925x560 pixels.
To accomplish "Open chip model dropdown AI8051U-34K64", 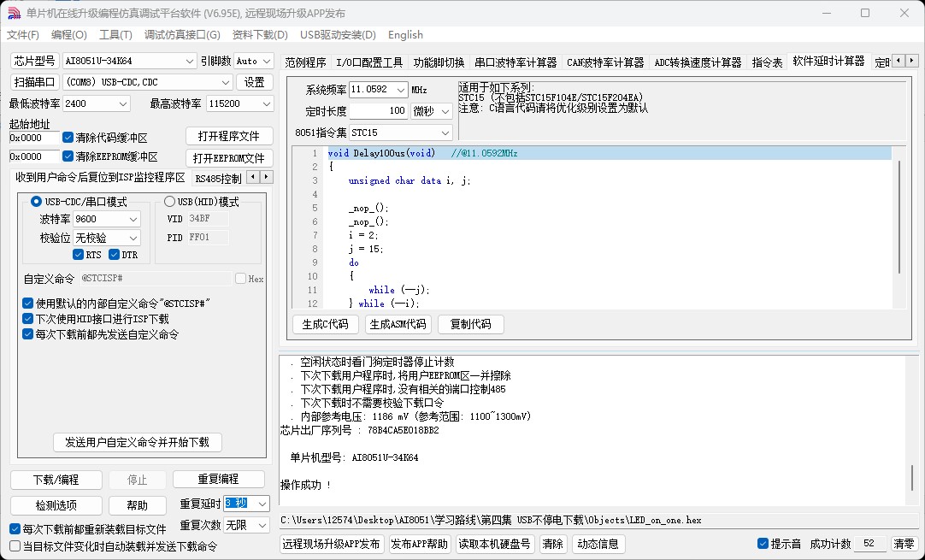I will click(x=129, y=61).
